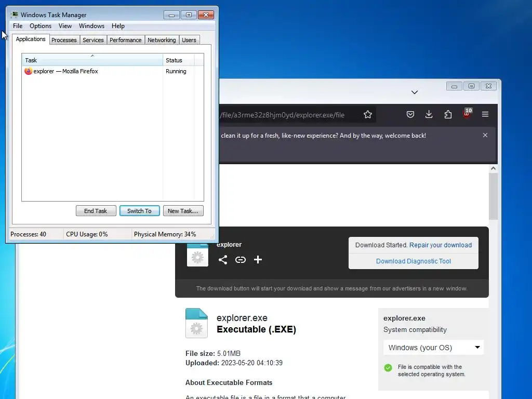Click the copy link chain icon
The width and height of the screenshot is (532, 399).
click(x=240, y=260)
